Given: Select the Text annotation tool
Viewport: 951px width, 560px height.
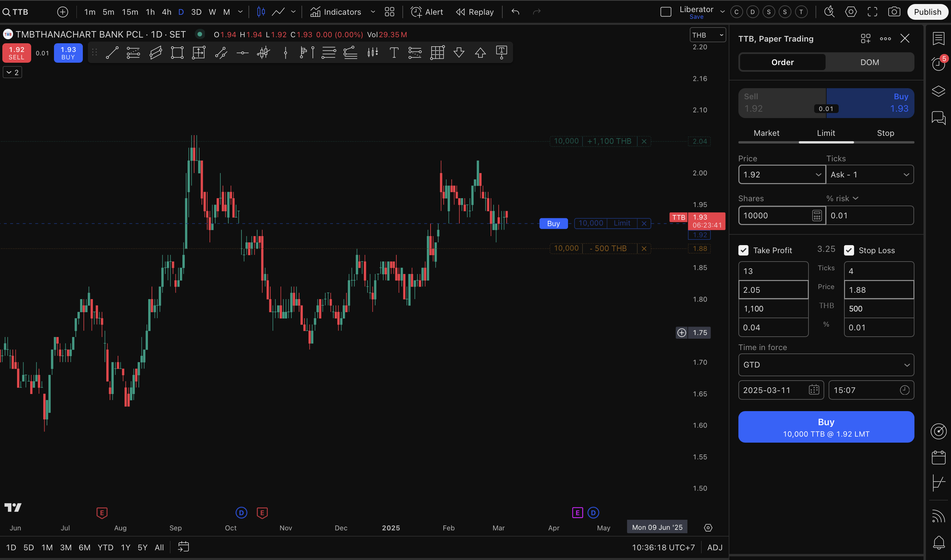Looking at the screenshot, I should click(x=394, y=52).
